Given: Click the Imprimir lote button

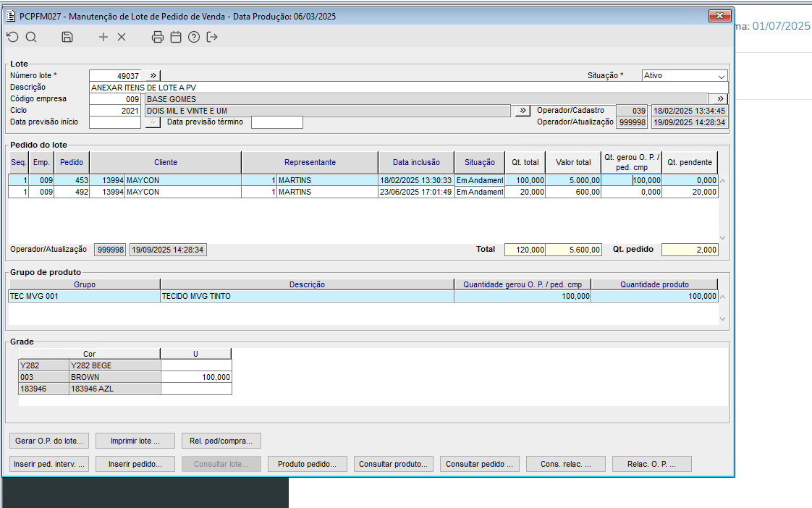Looking at the screenshot, I should 135,441.
